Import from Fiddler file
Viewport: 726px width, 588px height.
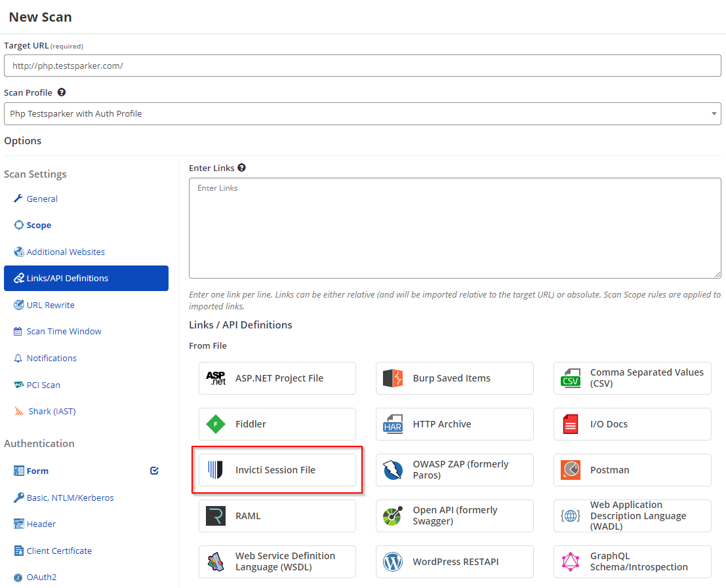[x=277, y=423]
